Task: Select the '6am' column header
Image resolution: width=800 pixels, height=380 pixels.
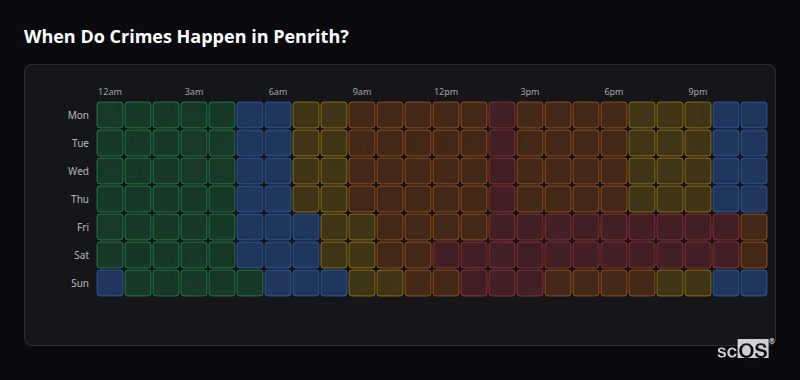Action: tap(278, 92)
